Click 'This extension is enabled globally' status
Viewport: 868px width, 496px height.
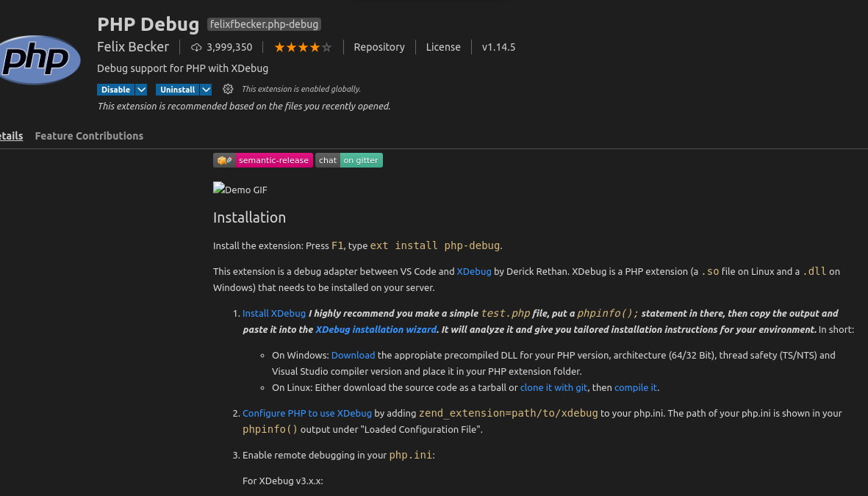tap(301, 89)
